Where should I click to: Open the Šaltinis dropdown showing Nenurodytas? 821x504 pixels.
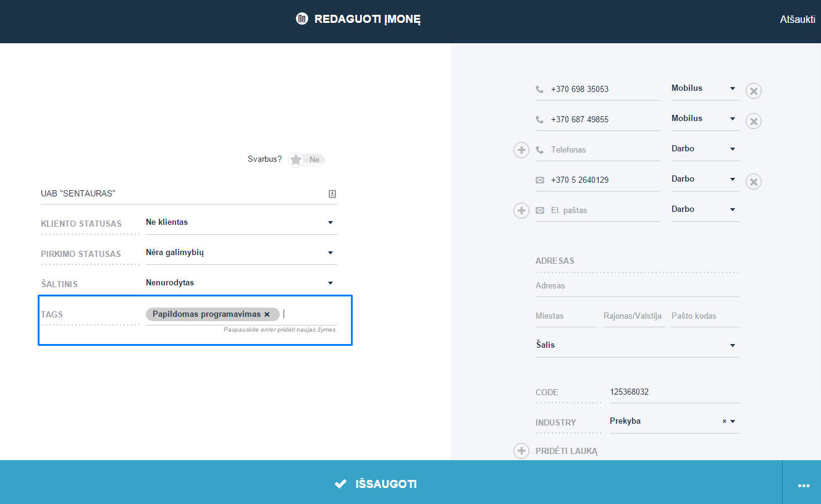pyautogui.click(x=242, y=283)
